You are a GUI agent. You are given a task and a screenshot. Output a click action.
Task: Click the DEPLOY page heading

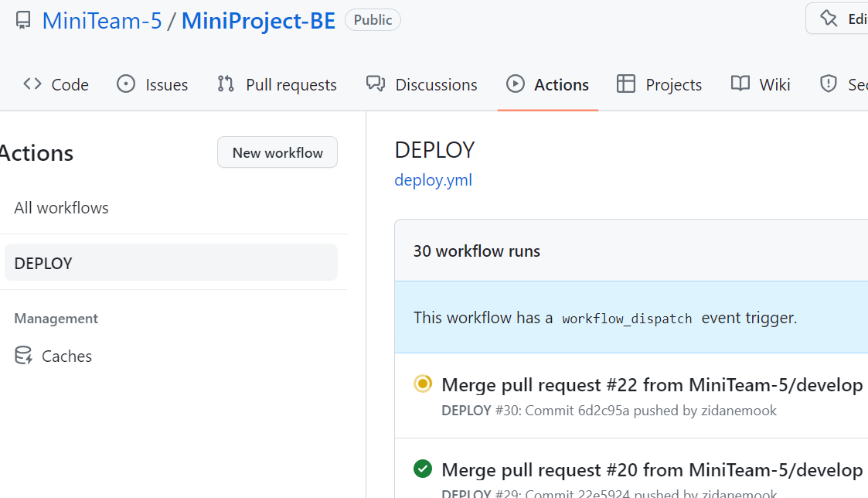point(435,150)
